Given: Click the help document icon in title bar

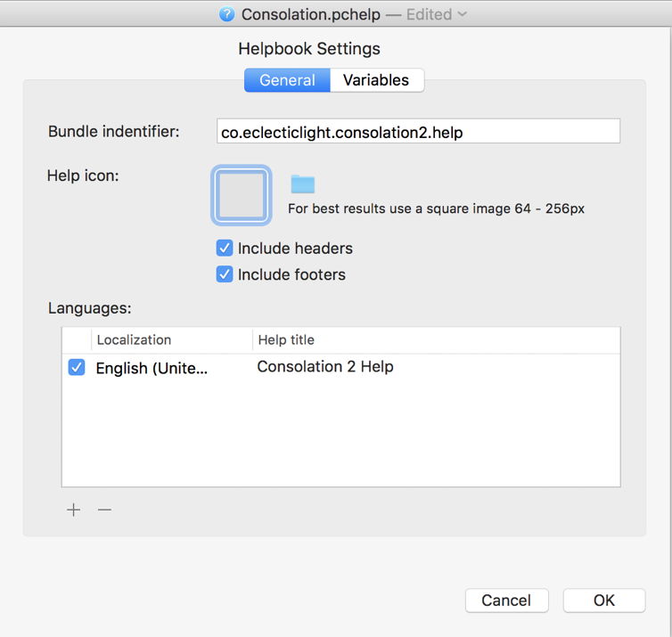Looking at the screenshot, I should coord(226,14).
